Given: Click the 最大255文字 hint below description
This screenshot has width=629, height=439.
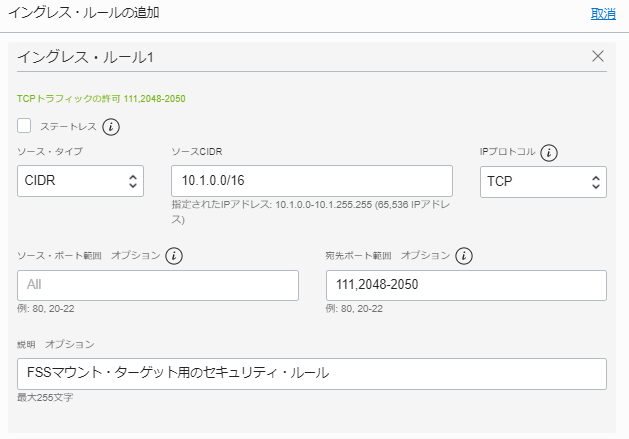Looking at the screenshot, I should coord(45,398).
